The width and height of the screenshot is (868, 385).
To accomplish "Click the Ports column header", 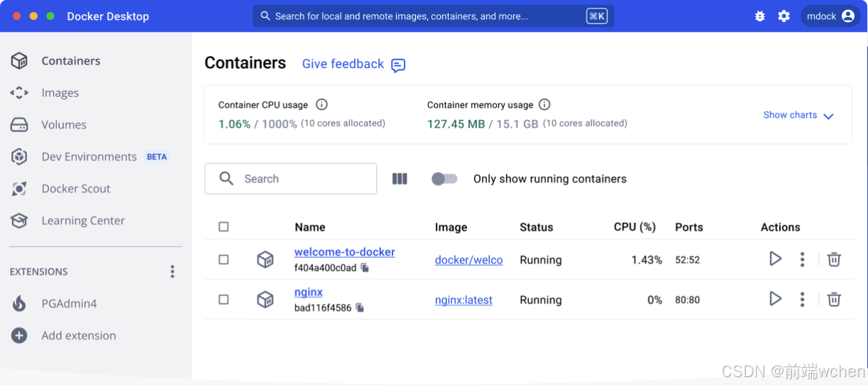I will 689,227.
